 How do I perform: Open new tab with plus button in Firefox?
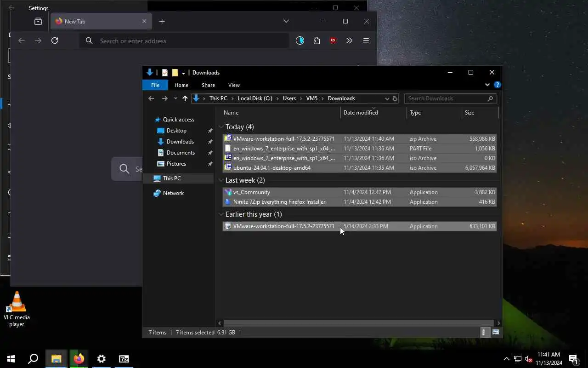(162, 21)
